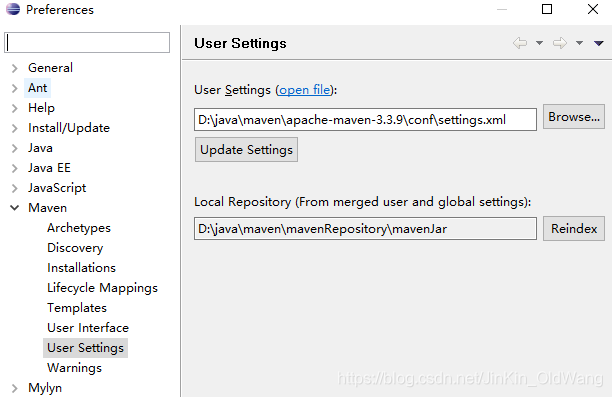Image resolution: width=612 pixels, height=397 pixels.
Task: Open Maven Installations page
Action: pyautogui.click(x=81, y=268)
